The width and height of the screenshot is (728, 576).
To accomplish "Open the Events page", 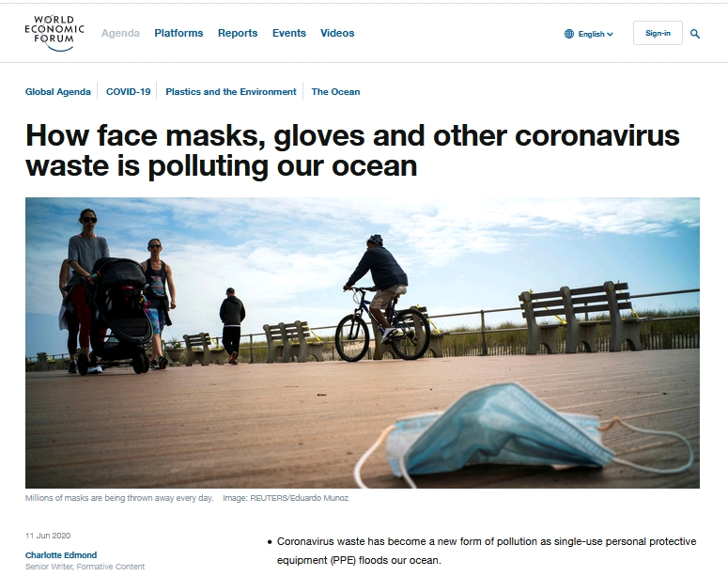I will pos(288,33).
